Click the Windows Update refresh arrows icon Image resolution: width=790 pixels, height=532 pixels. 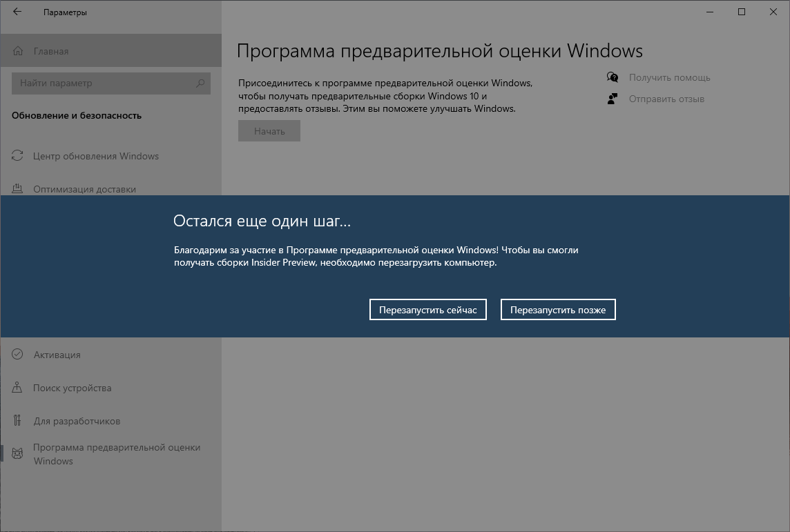click(x=17, y=155)
